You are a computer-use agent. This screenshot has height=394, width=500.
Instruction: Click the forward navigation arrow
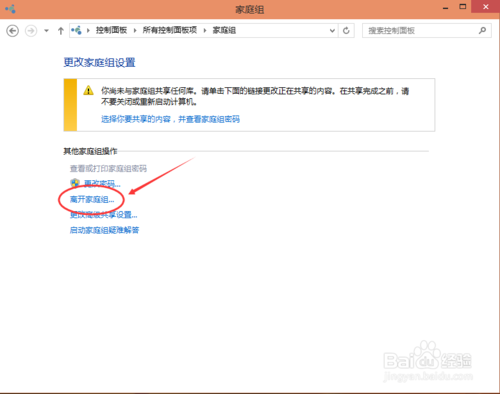(31, 31)
